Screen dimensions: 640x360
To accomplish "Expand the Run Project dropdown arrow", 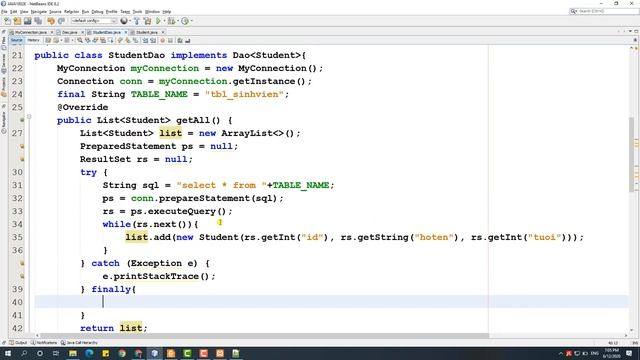I will tap(164, 21).
